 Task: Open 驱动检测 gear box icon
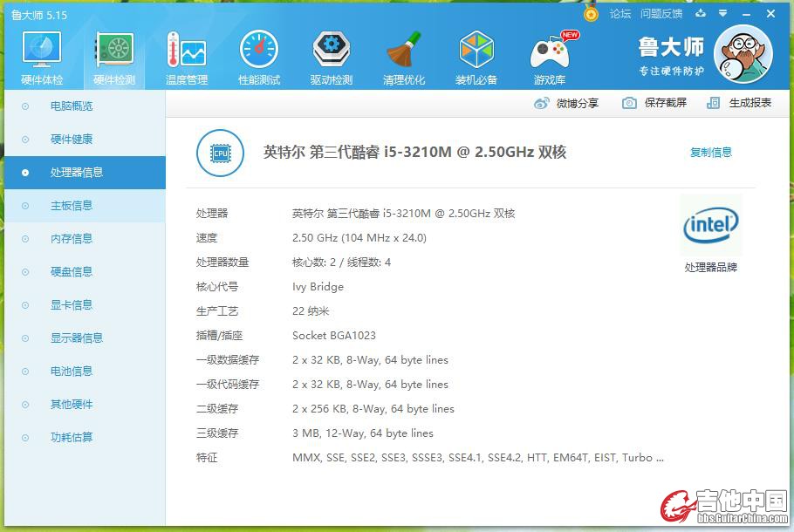point(332,49)
